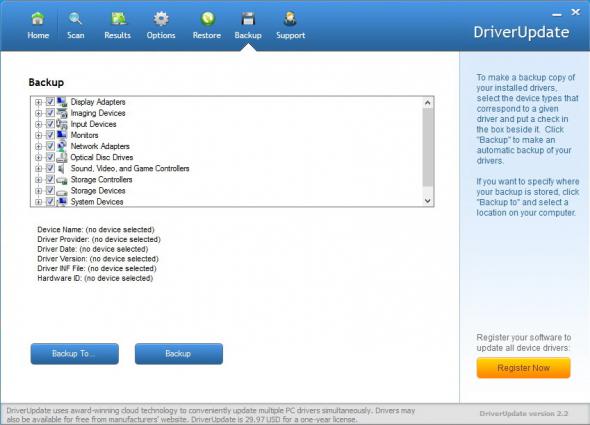Image resolution: width=590 pixels, height=425 pixels.
Task: Open the Options tab label
Action: click(x=161, y=35)
